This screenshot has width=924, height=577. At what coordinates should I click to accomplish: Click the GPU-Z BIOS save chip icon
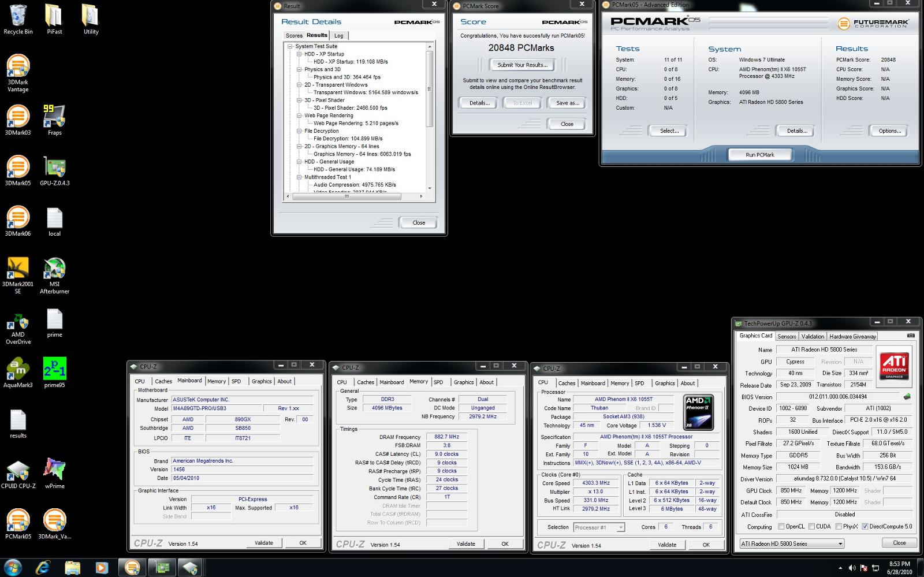(x=907, y=397)
